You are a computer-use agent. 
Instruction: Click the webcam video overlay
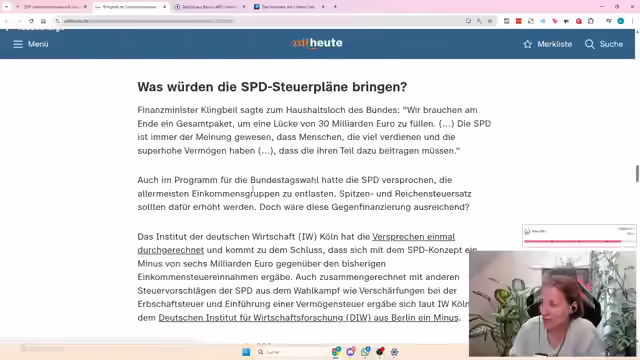pos(552,304)
